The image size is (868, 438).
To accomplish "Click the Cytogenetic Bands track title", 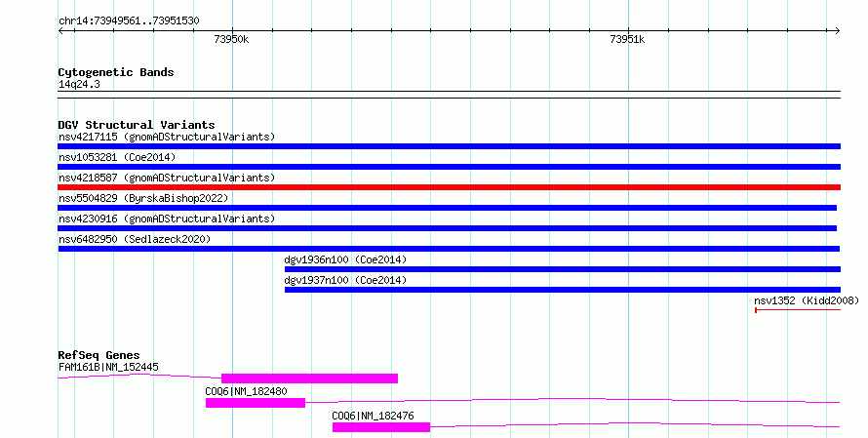I will pyautogui.click(x=116, y=72).
